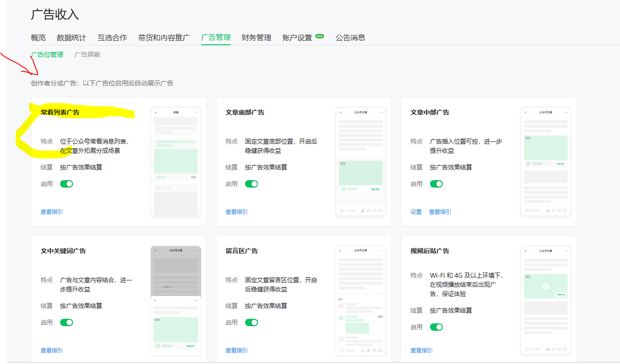The width and height of the screenshot is (620, 364).
Task: Open the 公告消息 tab
Action: [x=350, y=37]
